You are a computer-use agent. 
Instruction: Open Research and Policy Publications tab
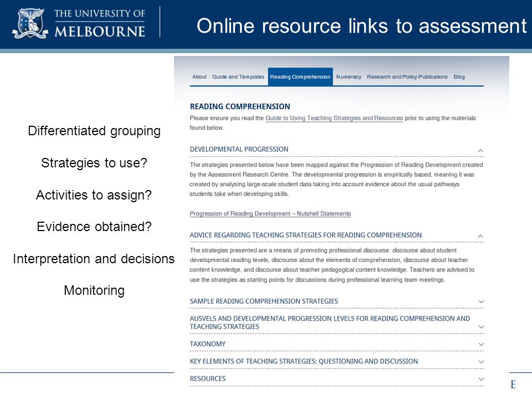click(x=407, y=77)
